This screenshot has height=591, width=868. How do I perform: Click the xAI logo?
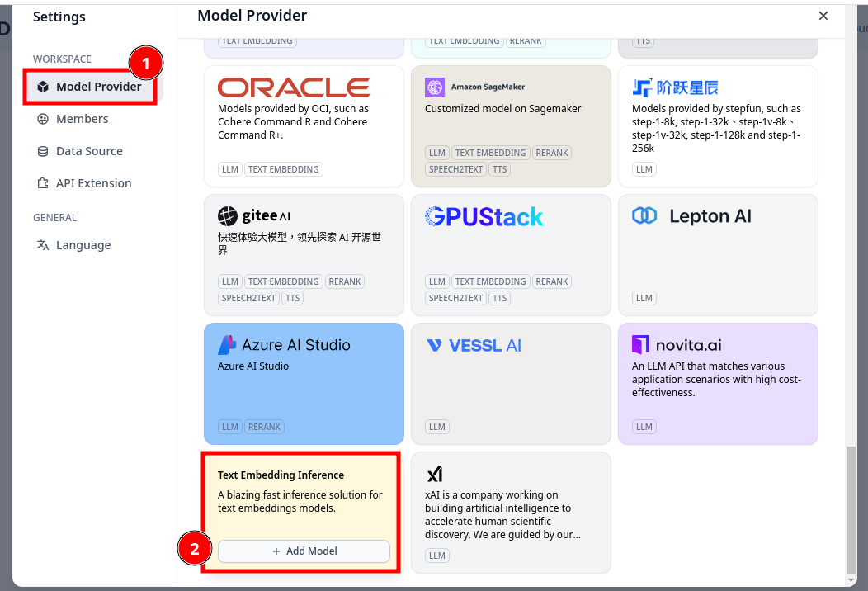(435, 474)
